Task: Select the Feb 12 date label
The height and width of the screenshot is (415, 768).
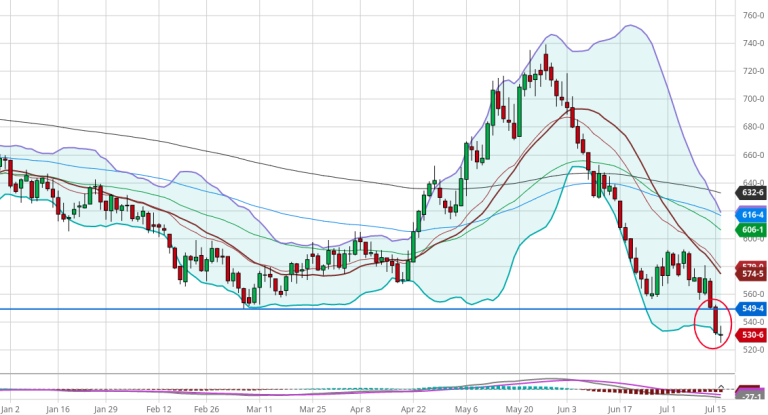Action: 156,409
